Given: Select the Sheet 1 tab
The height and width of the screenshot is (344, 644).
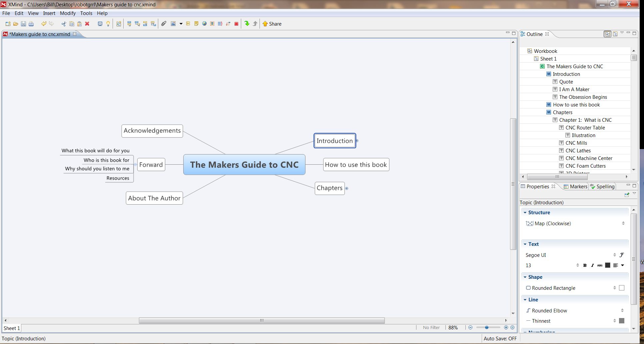Looking at the screenshot, I should pyautogui.click(x=12, y=328).
